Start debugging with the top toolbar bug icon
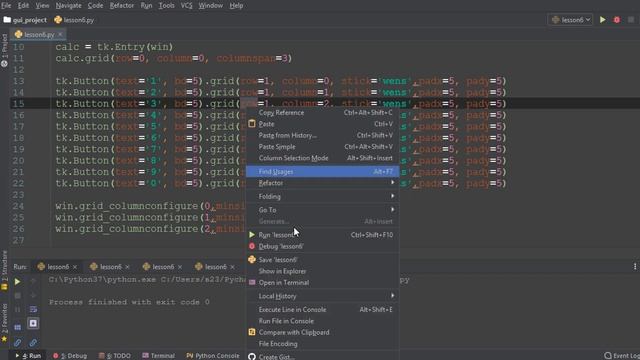 pos(617,20)
